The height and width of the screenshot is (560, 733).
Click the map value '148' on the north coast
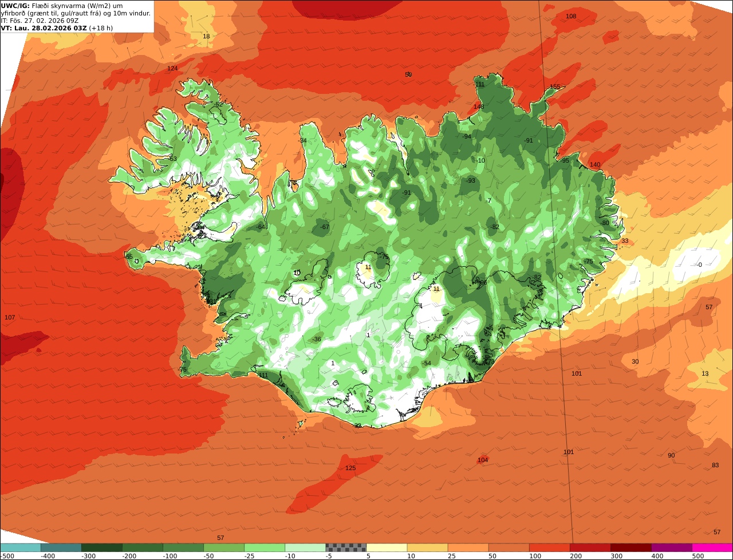[479, 107]
